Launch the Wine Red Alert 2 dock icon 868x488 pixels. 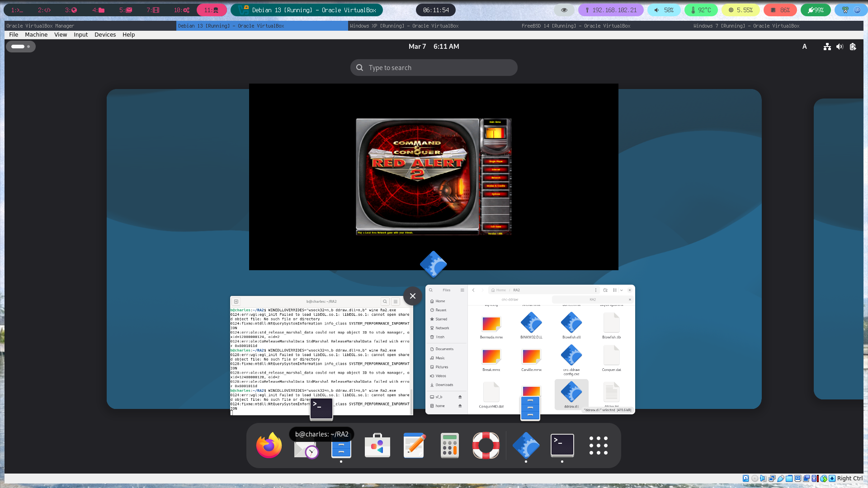click(x=526, y=445)
